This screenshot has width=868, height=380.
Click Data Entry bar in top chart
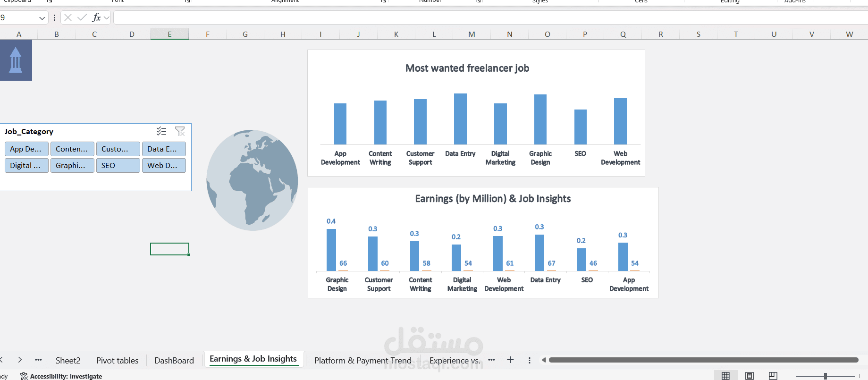pyautogui.click(x=460, y=119)
